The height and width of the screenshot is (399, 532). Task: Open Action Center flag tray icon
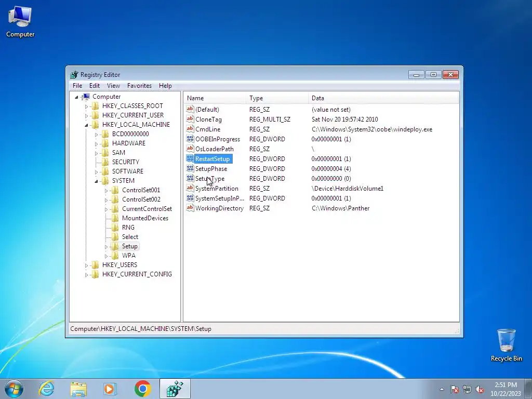click(x=454, y=389)
